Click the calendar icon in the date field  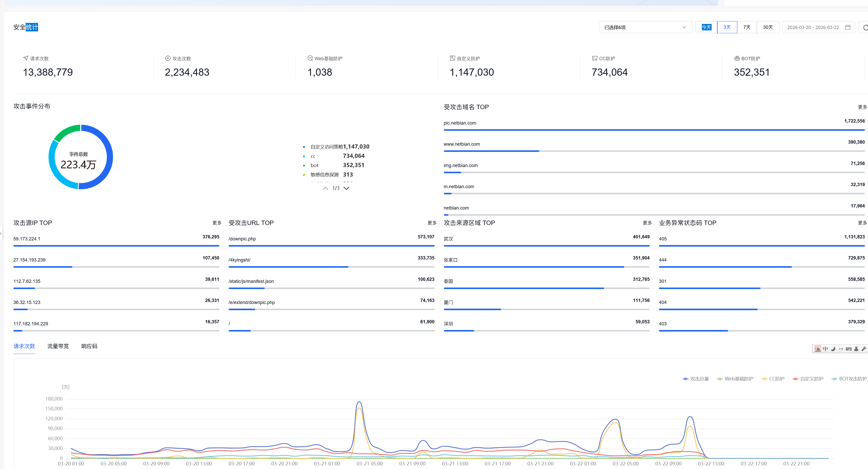(848, 27)
